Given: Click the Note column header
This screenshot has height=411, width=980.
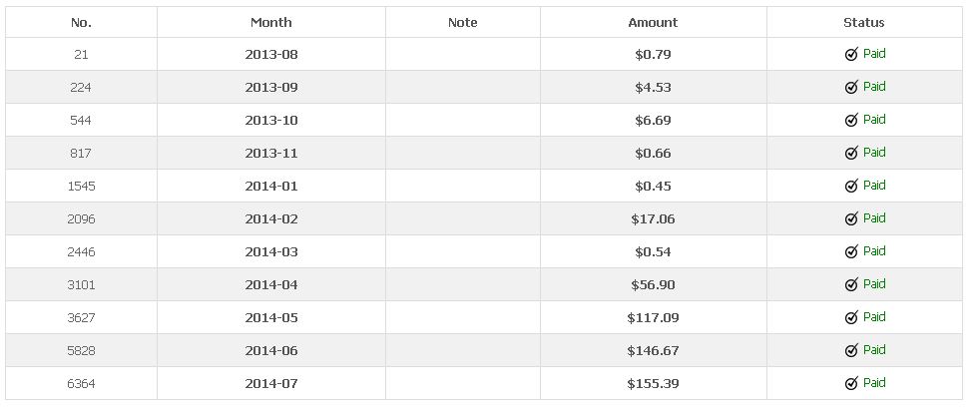Looking at the screenshot, I should (462, 23).
